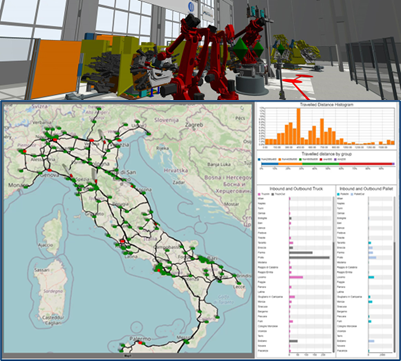Image resolution: width=401 pixels, height=361 pixels.
Task: Click the red marker near Palermo
Action: pyautogui.click(x=140, y=343)
